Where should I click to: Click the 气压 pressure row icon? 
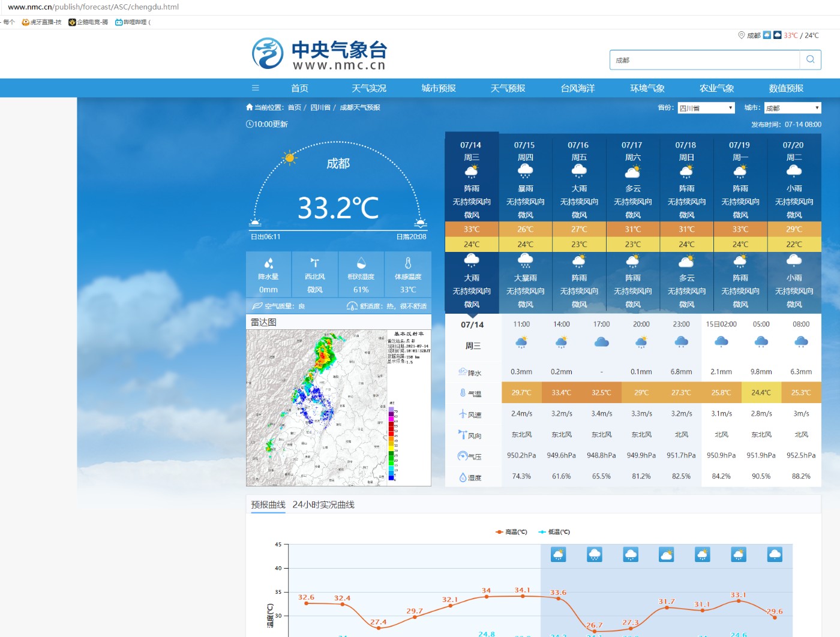(x=463, y=456)
